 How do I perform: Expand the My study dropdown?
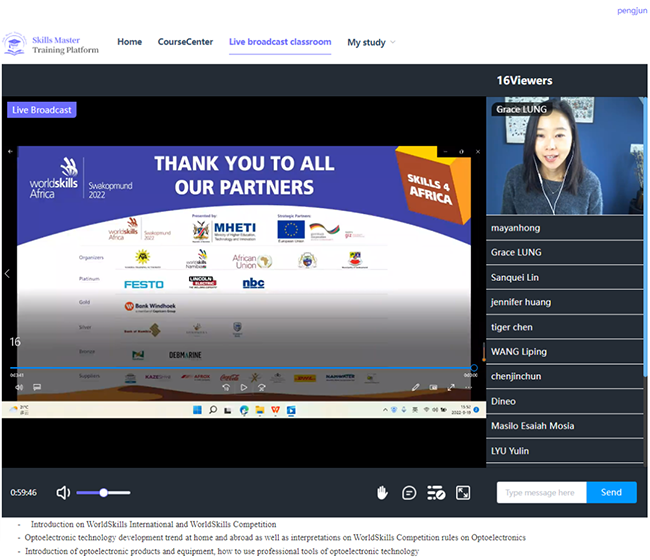pyautogui.click(x=371, y=42)
